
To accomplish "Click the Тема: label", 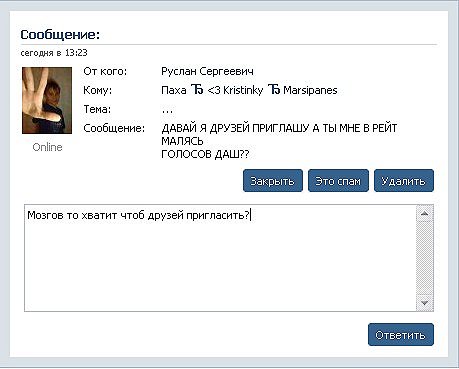I will tap(97, 109).
